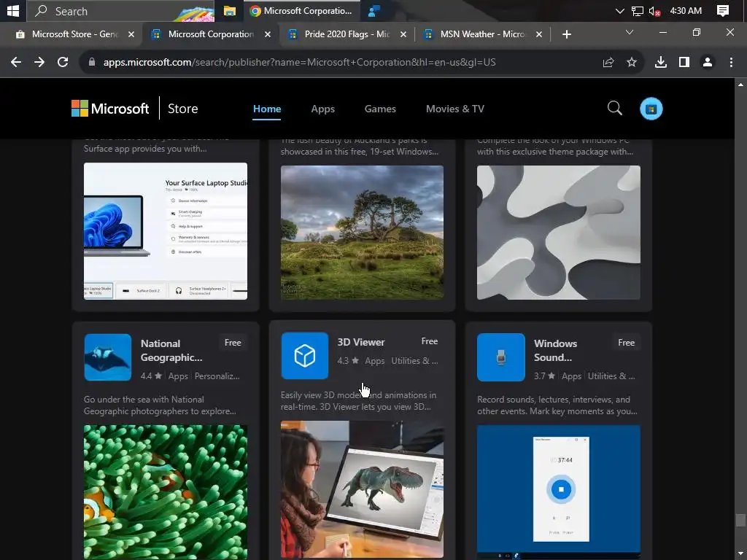Click the 4:30 AM taskbar clock
The image size is (747, 560).
[x=685, y=10]
